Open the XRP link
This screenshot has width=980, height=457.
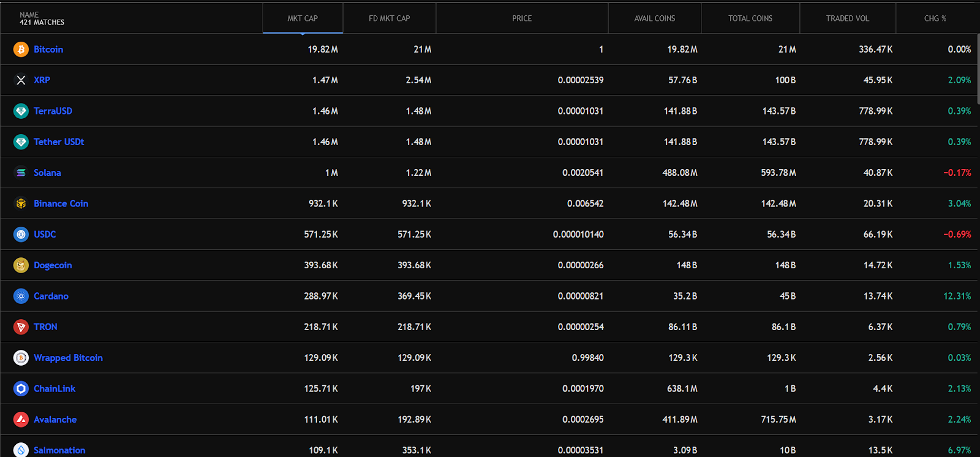click(42, 80)
